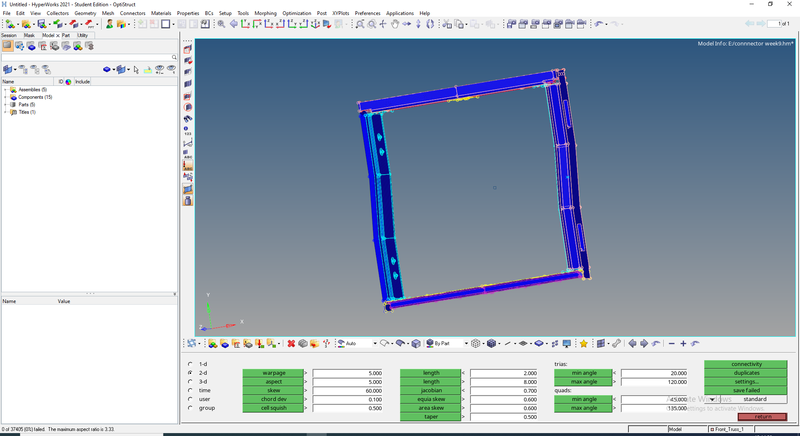Click the previous view left arrow icon
This screenshot has width=800, height=436.
click(x=234, y=24)
